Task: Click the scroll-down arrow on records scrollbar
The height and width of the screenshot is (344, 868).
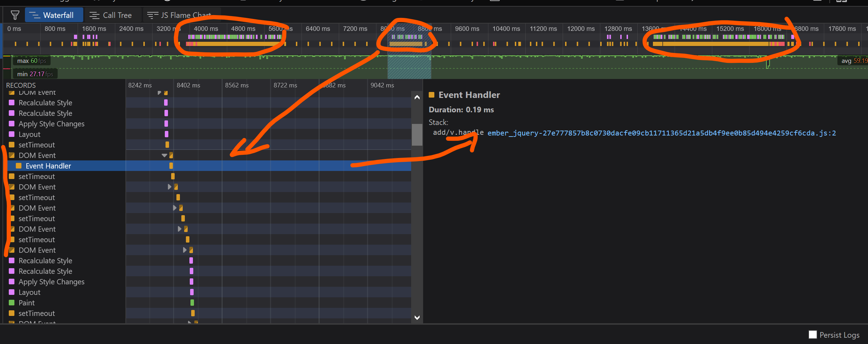Action: point(416,318)
